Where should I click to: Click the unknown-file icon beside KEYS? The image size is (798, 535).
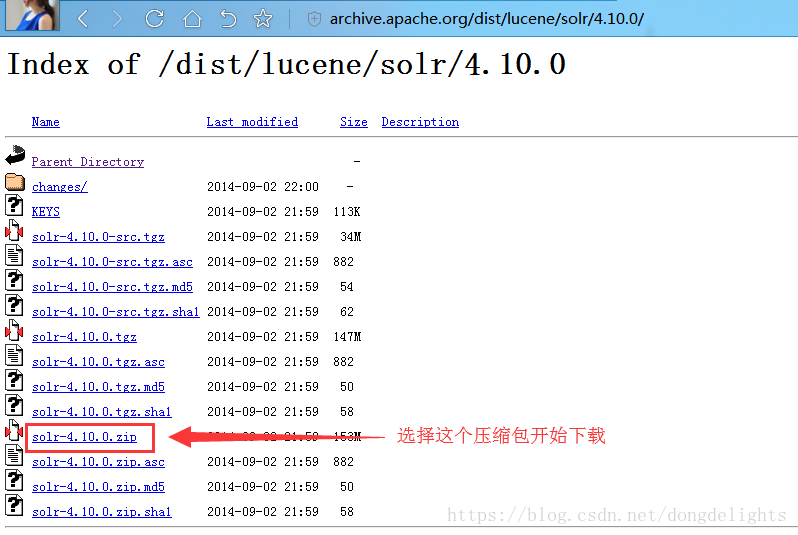pyautogui.click(x=14, y=205)
